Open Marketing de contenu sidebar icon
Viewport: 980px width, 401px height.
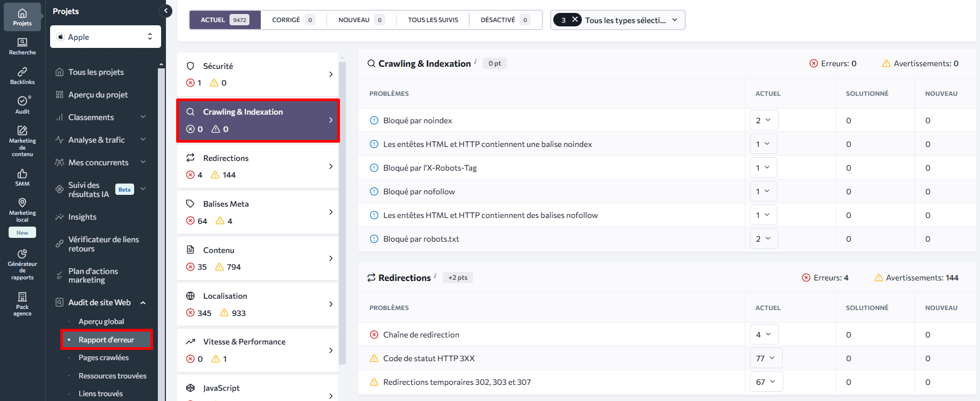(22, 141)
